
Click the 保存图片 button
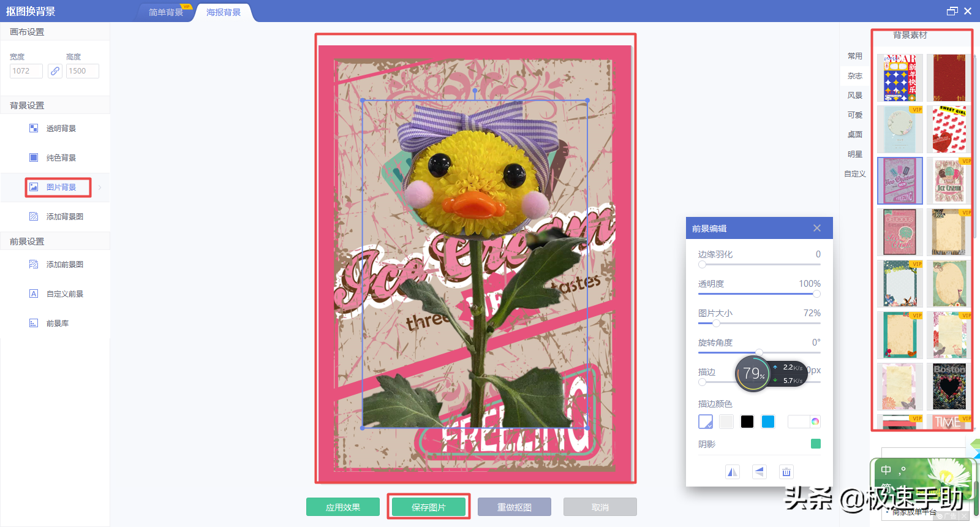pos(429,507)
